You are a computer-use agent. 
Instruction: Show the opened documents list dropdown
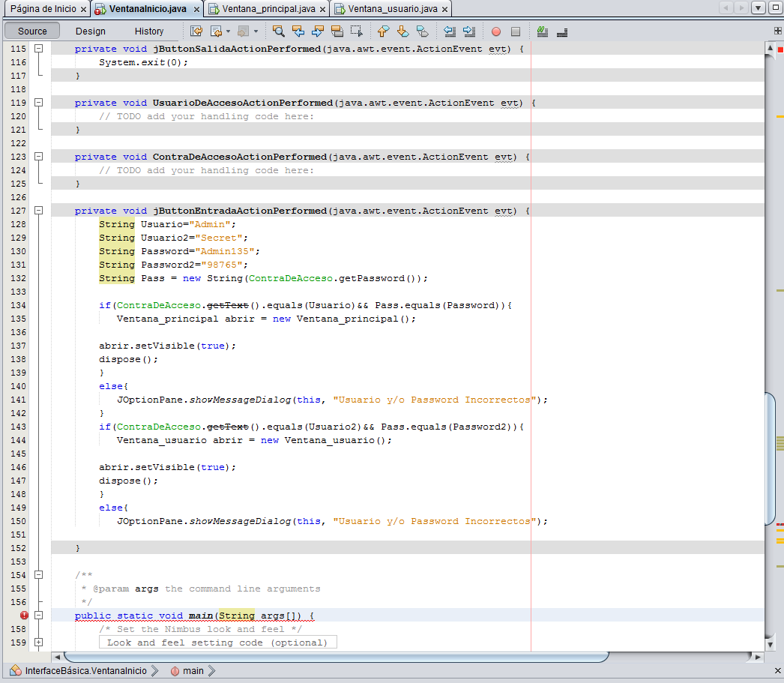point(759,8)
